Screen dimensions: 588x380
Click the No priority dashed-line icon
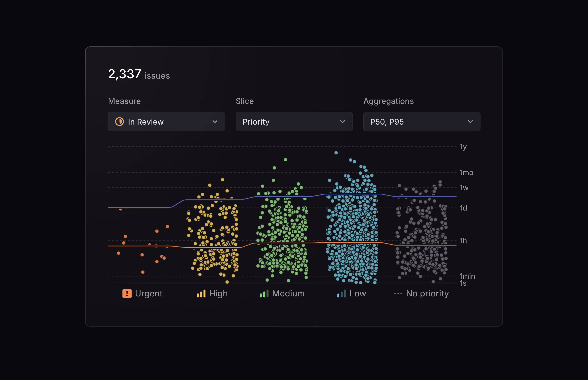(x=398, y=293)
